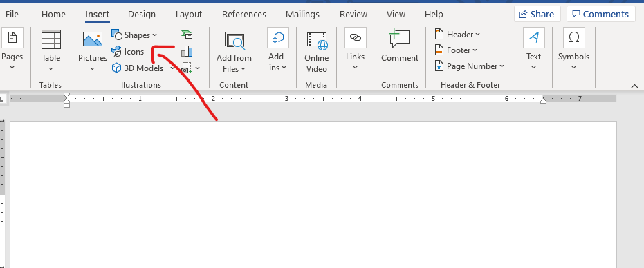Click the Add from Files icon

(x=234, y=41)
